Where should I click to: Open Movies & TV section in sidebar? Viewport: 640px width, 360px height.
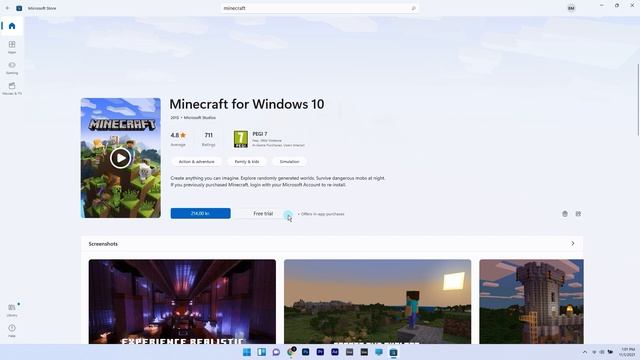pos(12,88)
